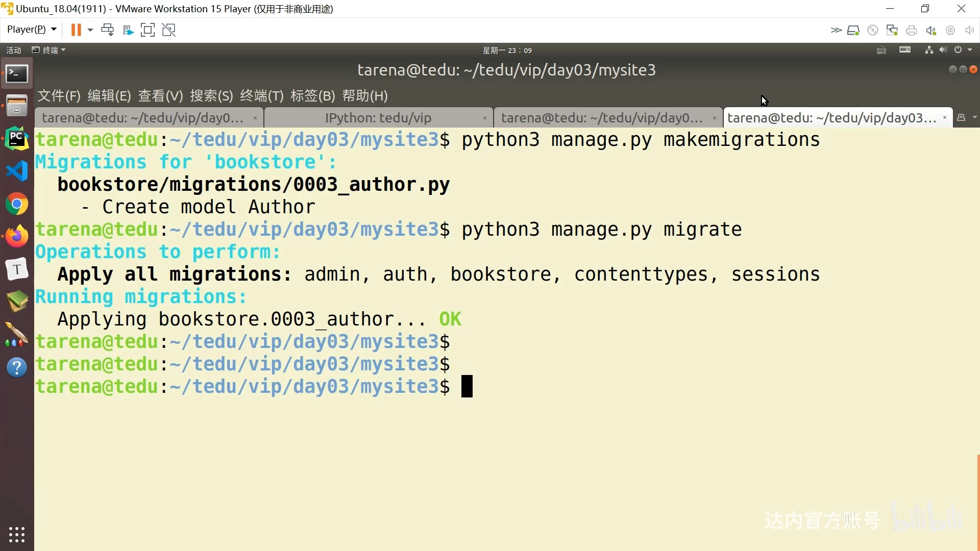The height and width of the screenshot is (551, 980).
Task: Toggle the full screen mode icon
Action: point(149,30)
